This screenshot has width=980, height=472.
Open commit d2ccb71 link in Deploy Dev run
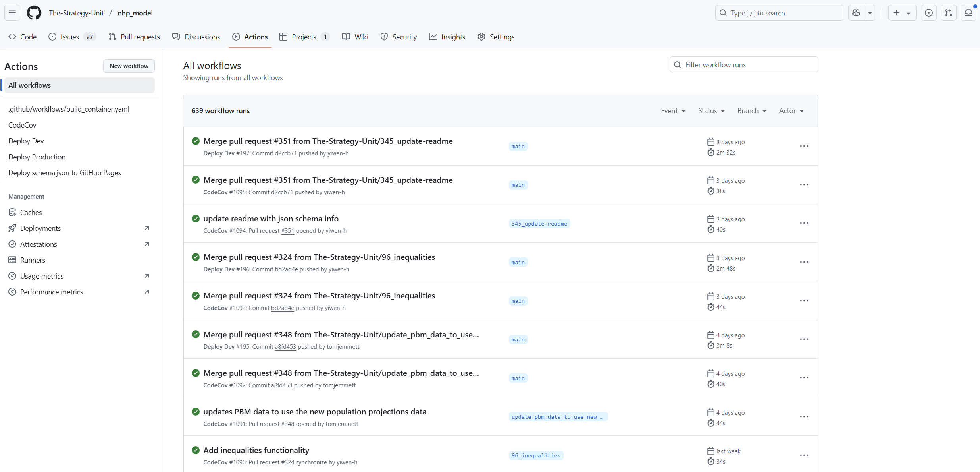pyautogui.click(x=285, y=153)
